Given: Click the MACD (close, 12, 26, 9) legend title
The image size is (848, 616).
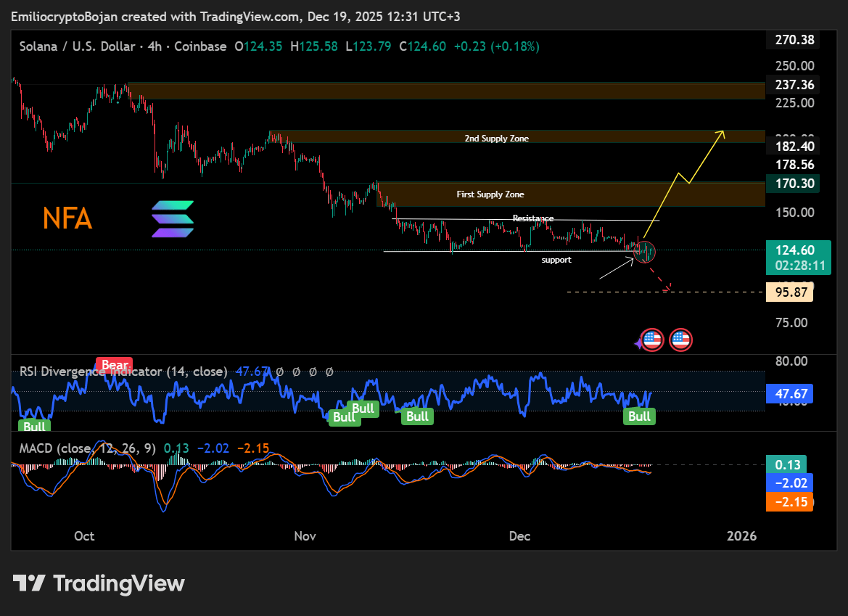Looking at the screenshot, I should 86,448.
